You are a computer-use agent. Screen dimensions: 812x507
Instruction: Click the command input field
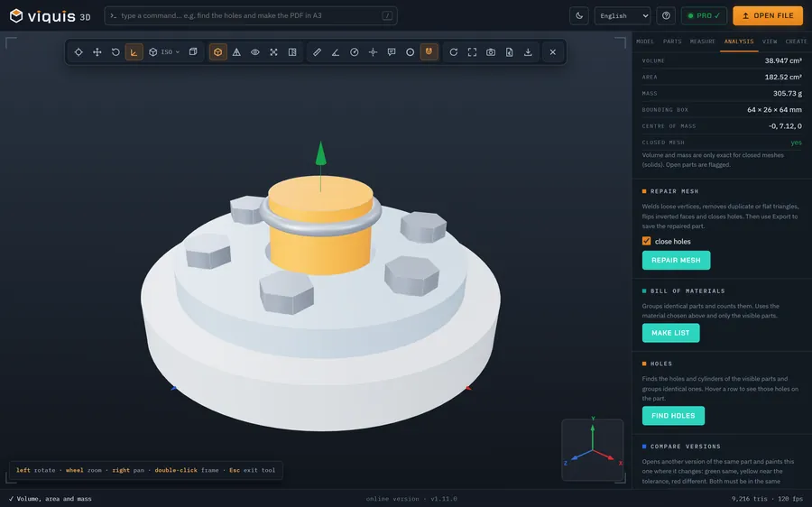pyautogui.click(x=251, y=15)
